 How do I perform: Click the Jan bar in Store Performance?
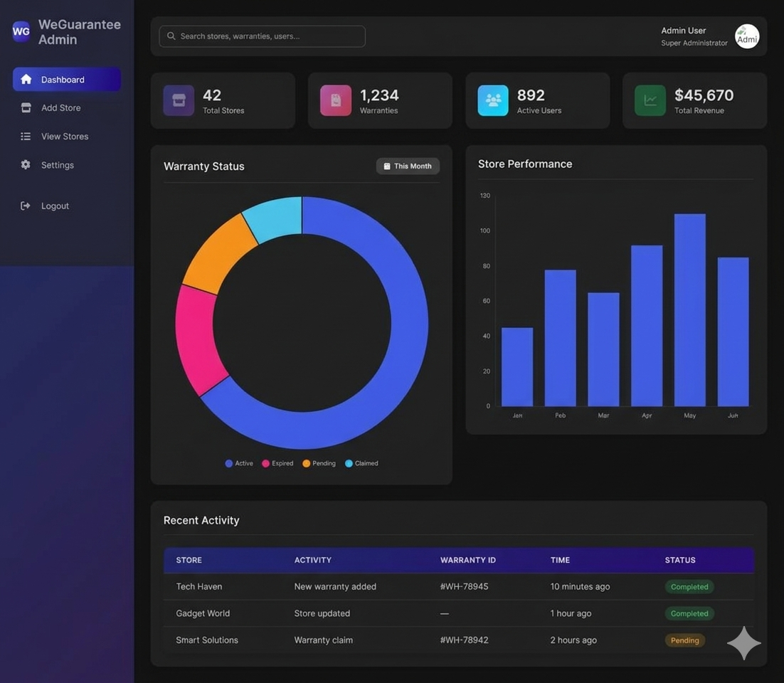(517, 366)
